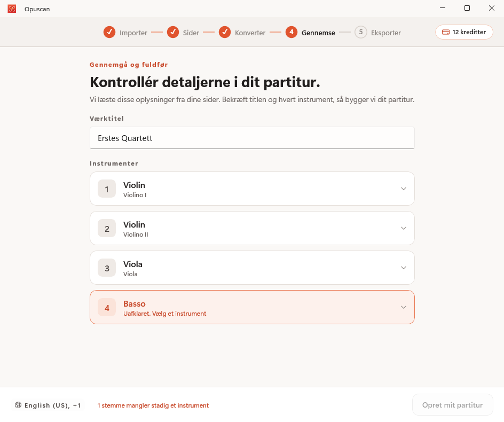Expand the Basso instrument chevron
504x422 pixels.
point(404,308)
